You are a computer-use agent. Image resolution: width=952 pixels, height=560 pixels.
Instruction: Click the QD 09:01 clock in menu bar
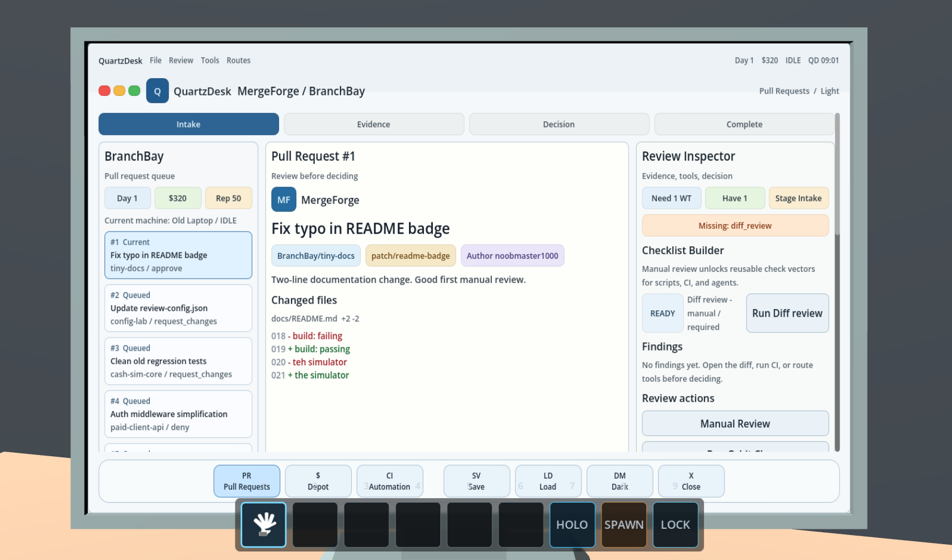pyautogui.click(x=823, y=60)
